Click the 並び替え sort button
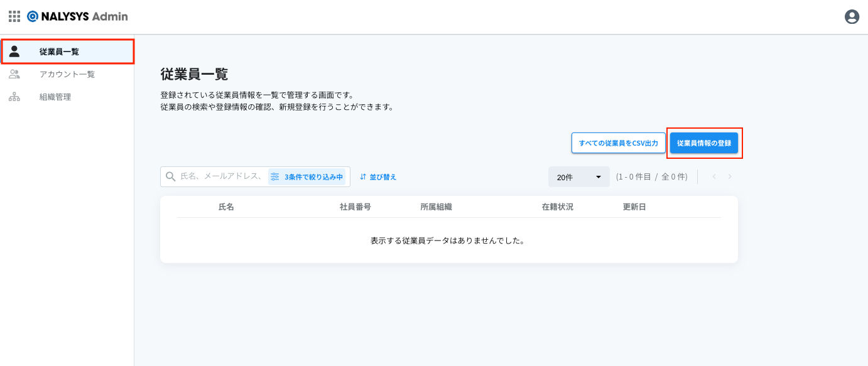 (x=378, y=177)
